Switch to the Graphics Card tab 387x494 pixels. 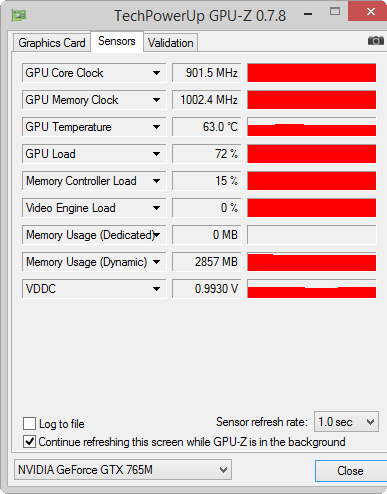52,43
